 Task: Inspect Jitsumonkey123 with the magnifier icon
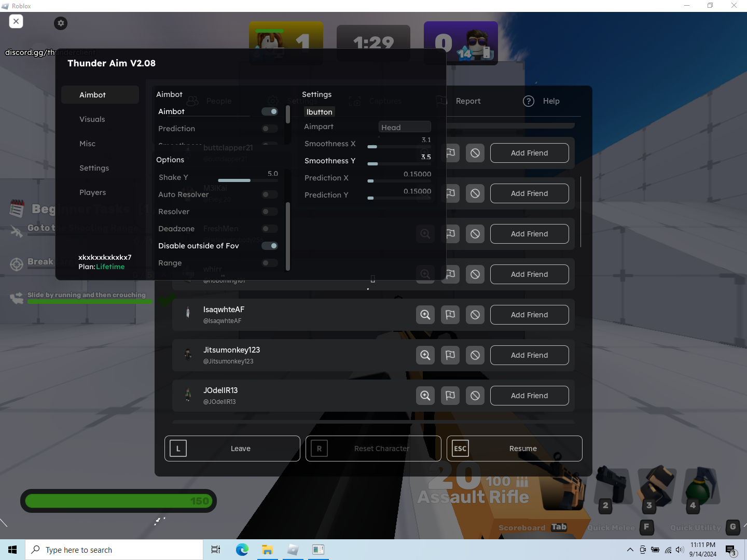point(425,355)
